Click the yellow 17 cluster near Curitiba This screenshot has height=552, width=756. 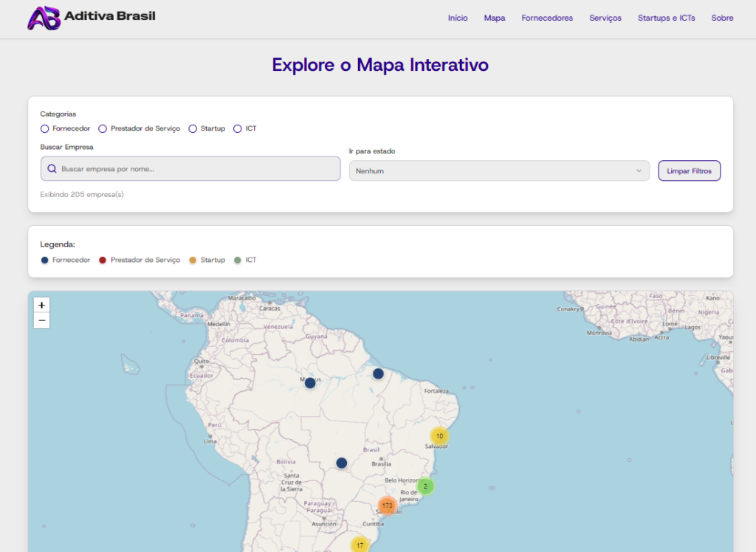tap(360, 545)
